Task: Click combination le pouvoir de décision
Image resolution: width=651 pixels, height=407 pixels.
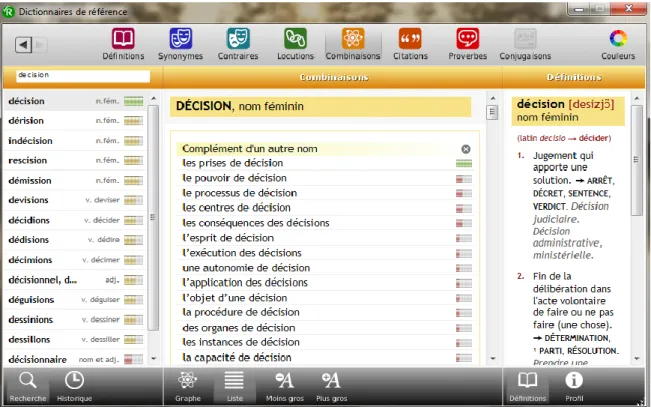Action: click(234, 178)
